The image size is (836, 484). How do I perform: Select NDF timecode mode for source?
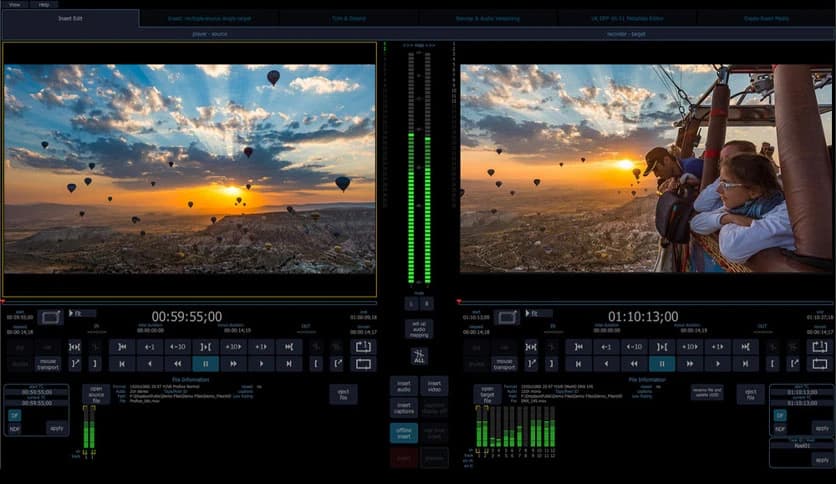(x=14, y=429)
